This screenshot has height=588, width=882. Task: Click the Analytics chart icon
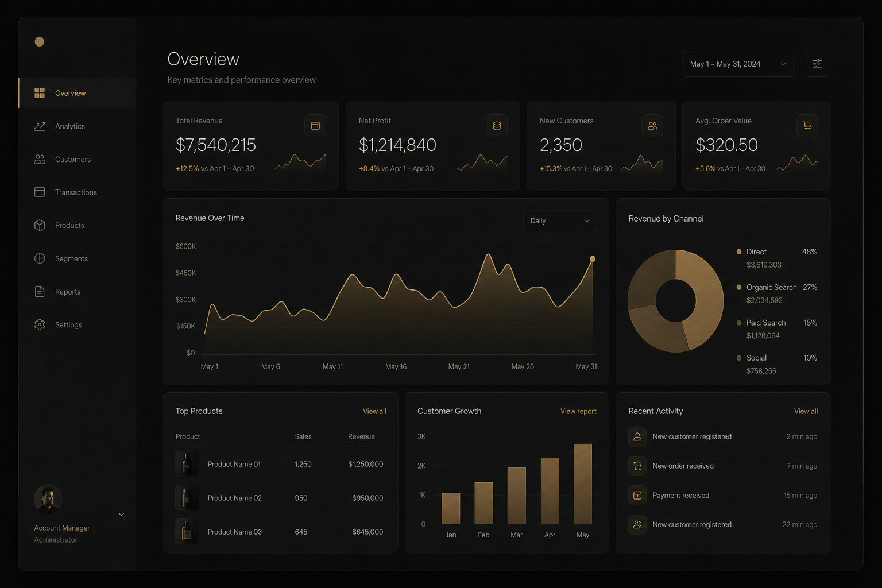coord(40,126)
